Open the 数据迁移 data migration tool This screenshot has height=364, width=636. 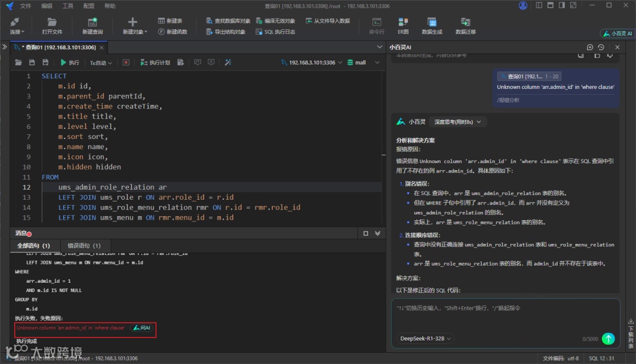[466, 26]
